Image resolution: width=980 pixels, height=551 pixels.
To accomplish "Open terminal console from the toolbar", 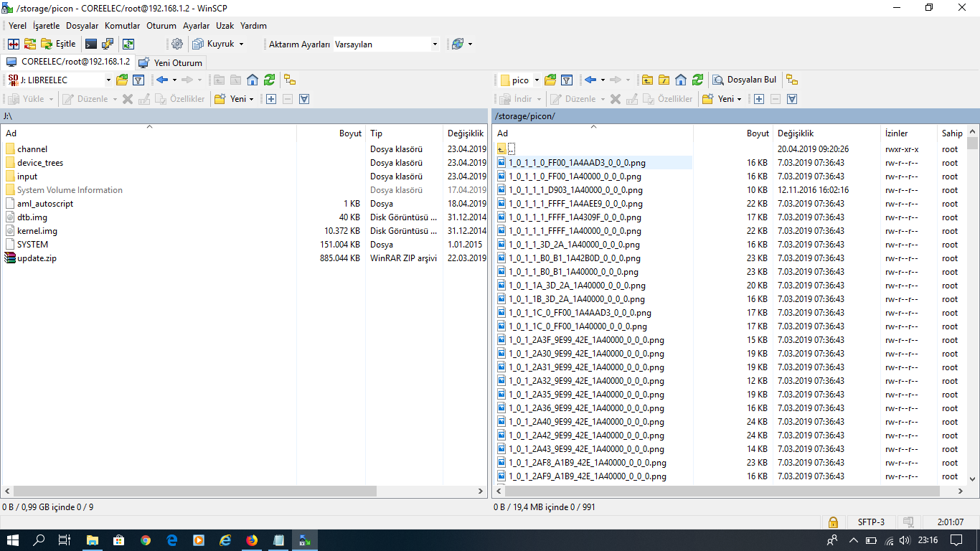I will coord(91,44).
